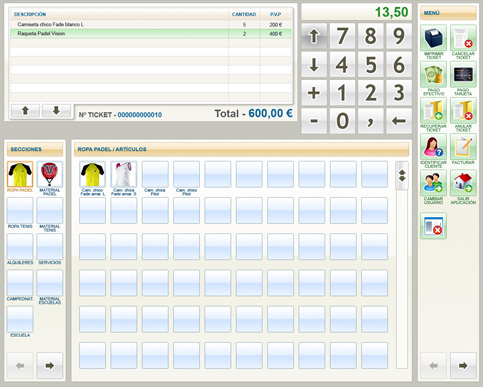Tap keypad digit 6
The image size is (483, 387).
pyautogui.click(x=399, y=64)
